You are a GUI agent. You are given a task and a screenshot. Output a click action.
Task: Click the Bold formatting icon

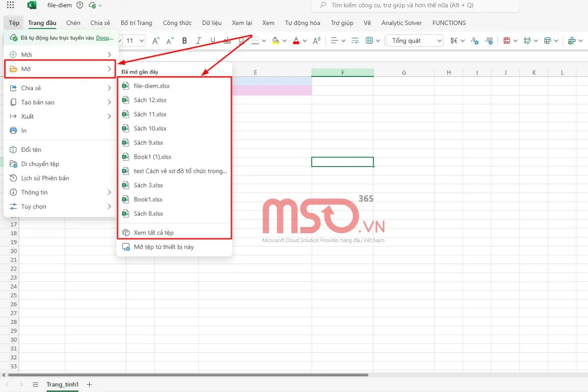pyautogui.click(x=185, y=41)
